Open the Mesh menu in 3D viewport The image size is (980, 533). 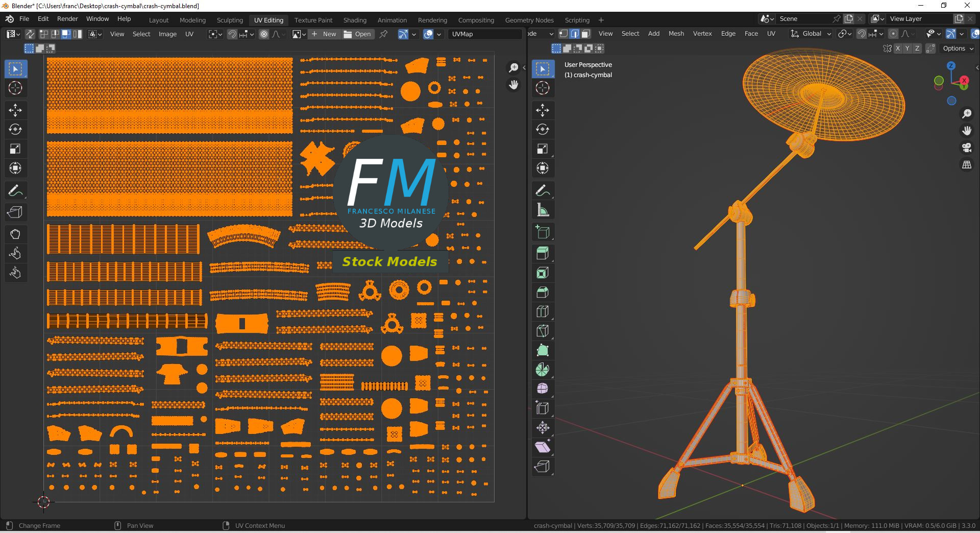pyautogui.click(x=676, y=34)
